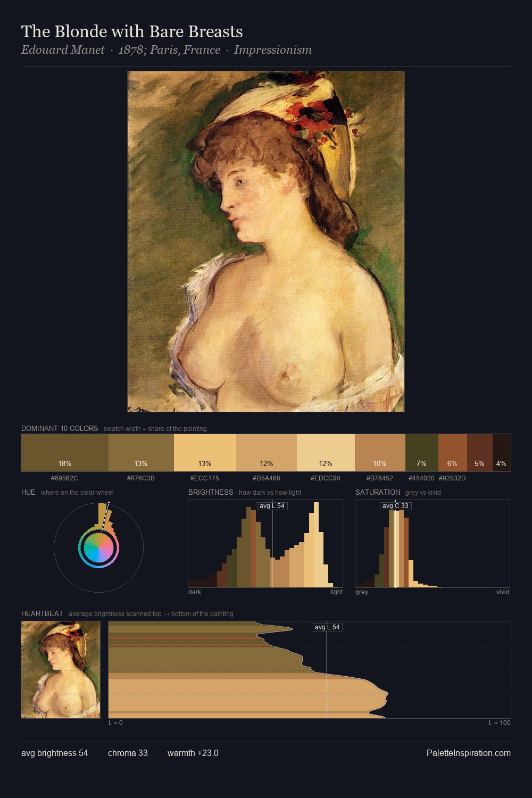Click hex code '#B78452' label
The height and width of the screenshot is (798, 532).
click(380, 478)
